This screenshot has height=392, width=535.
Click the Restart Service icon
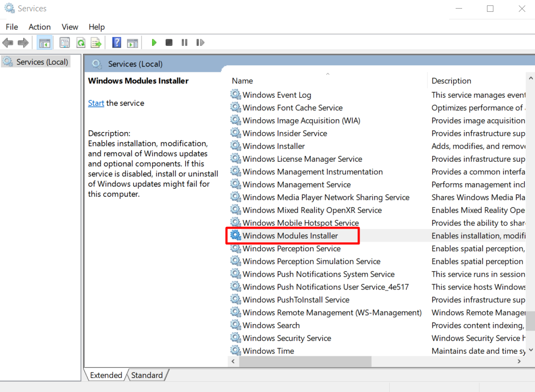click(x=200, y=43)
